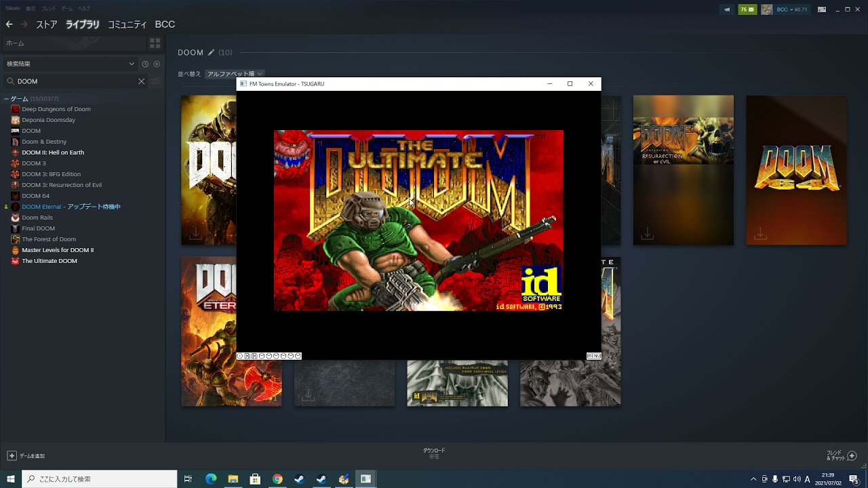Go to the ライブラリ tab
868x488 pixels.
tap(83, 24)
